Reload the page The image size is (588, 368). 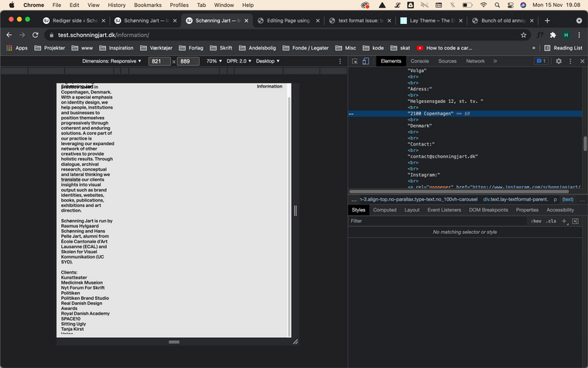point(36,35)
